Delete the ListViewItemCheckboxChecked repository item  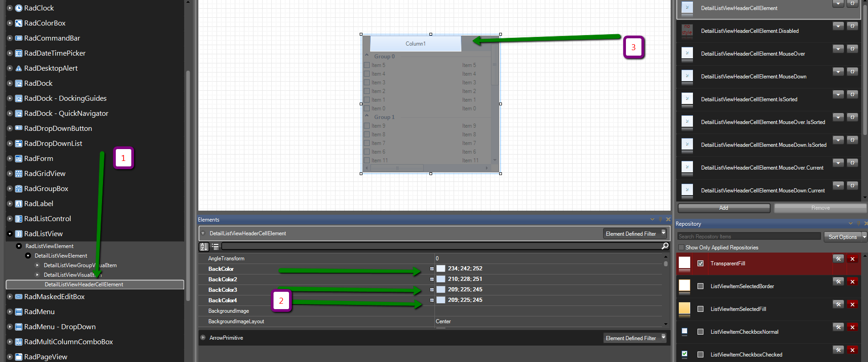tap(852, 350)
